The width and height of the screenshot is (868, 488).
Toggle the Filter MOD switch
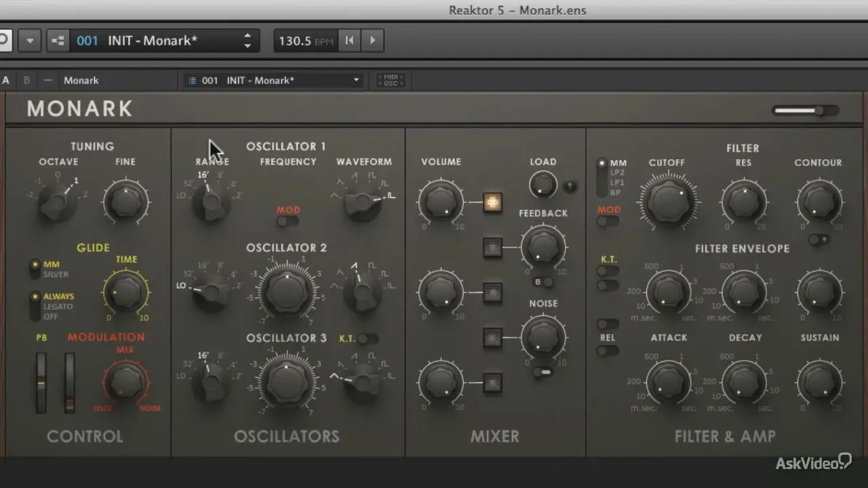(608, 221)
